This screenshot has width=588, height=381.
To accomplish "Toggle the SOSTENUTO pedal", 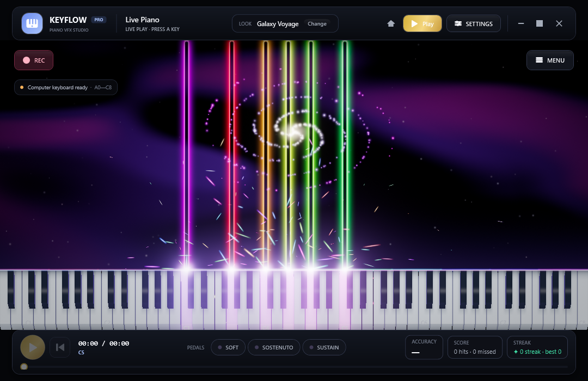I will coord(274,347).
